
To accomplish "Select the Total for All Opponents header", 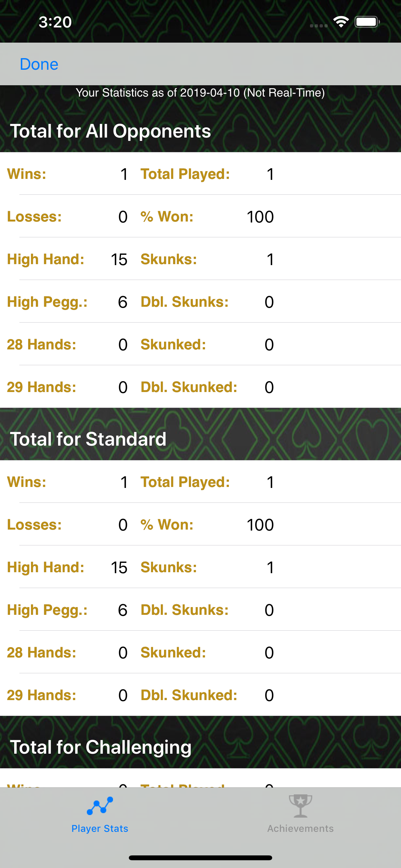I will (x=110, y=131).
